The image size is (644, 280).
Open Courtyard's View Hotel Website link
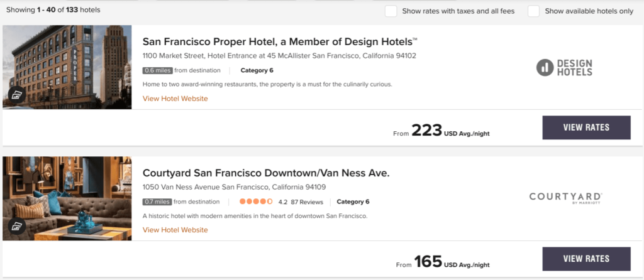pos(175,230)
